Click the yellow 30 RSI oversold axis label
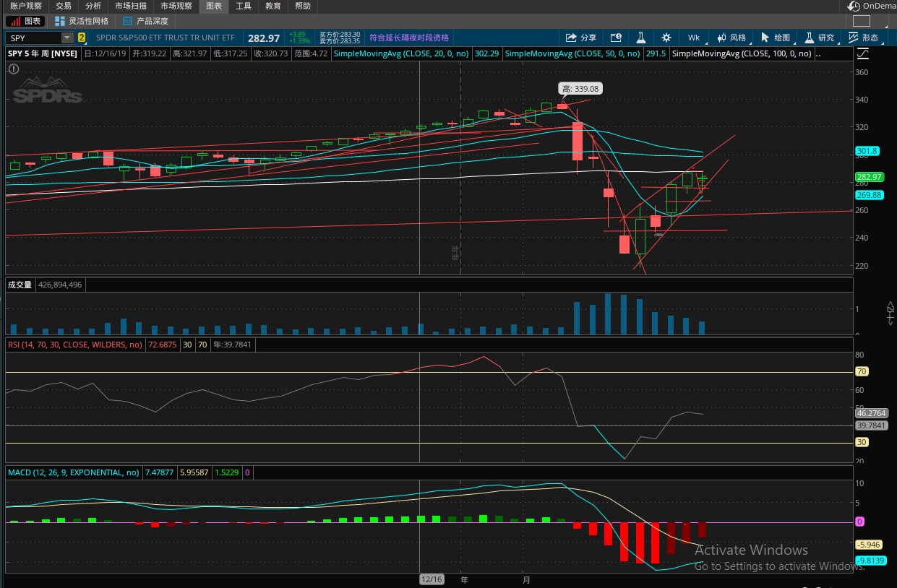 (x=862, y=443)
